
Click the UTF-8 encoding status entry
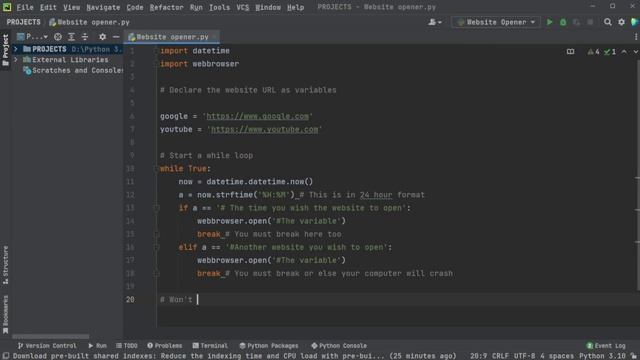coord(524,356)
